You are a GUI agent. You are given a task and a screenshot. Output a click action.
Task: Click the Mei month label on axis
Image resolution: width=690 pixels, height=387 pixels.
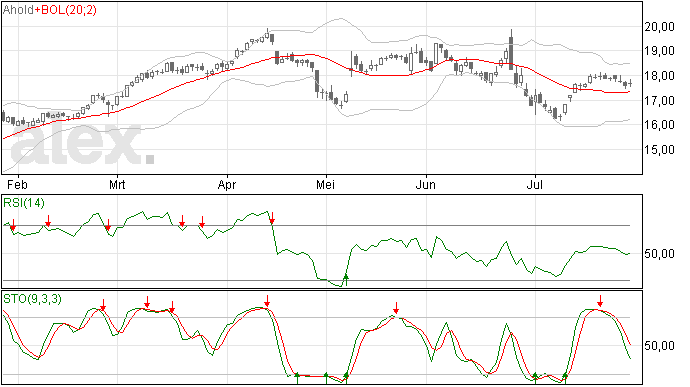326,184
